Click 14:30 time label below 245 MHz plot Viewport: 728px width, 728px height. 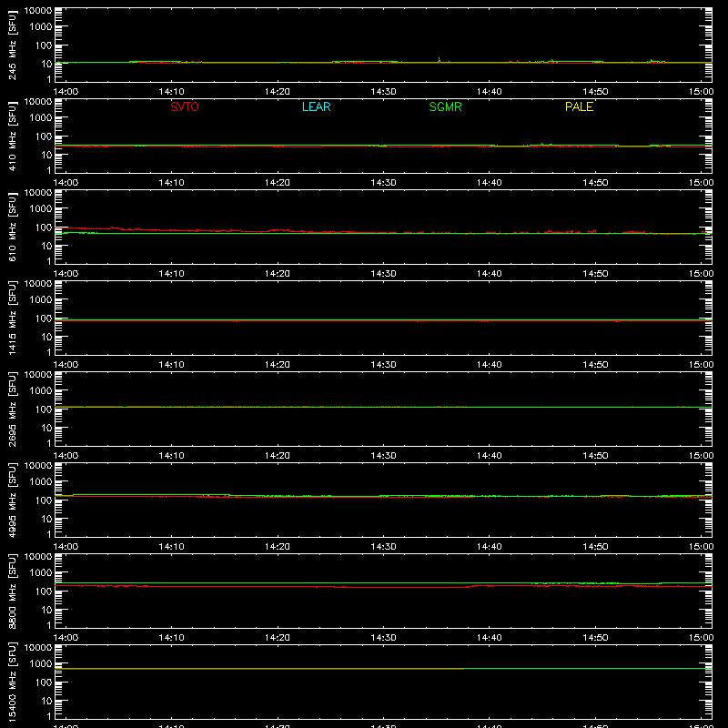tap(383, 92)
